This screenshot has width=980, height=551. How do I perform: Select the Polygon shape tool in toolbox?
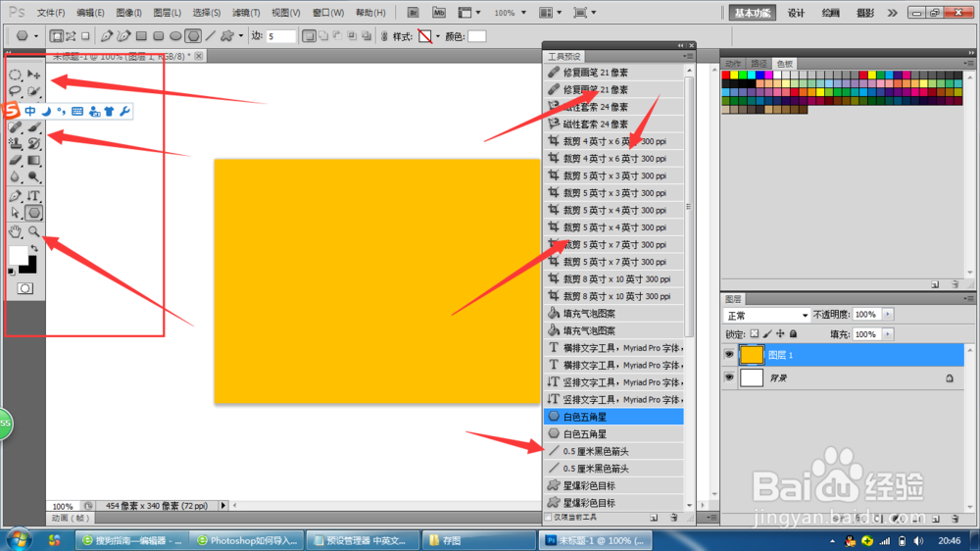(33, 214)
